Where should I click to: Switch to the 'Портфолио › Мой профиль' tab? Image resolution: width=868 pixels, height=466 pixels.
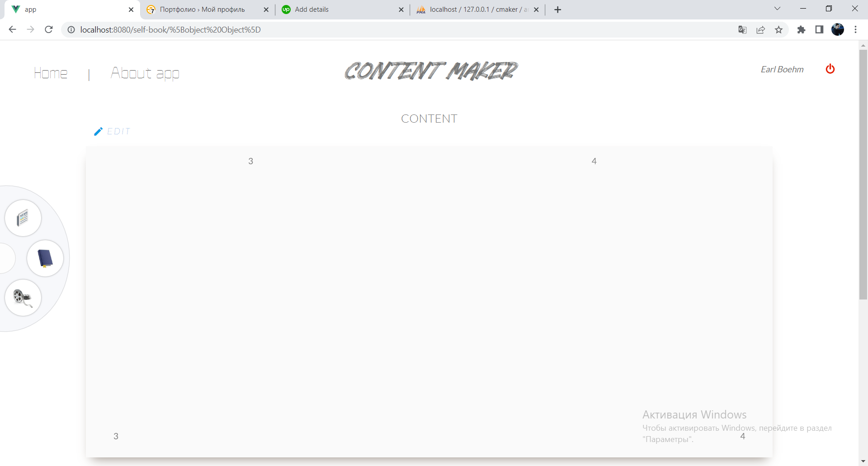(x=208, y=10)
